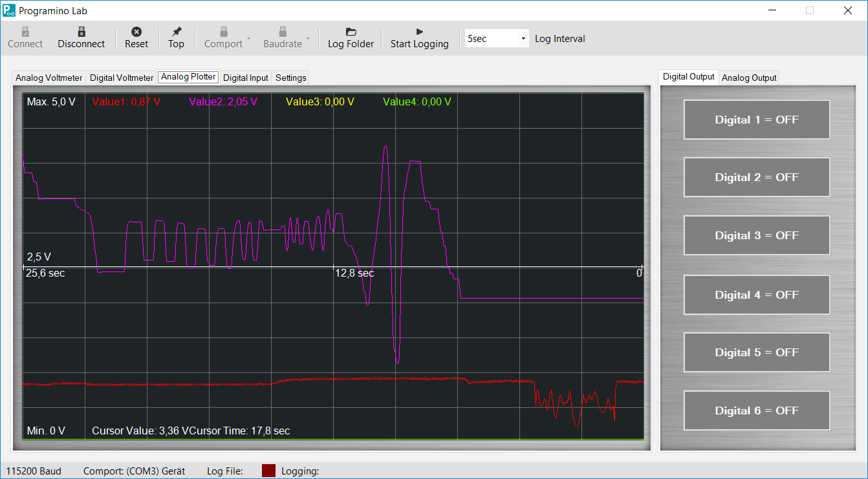Toggle Digital 4 output

[x=756, y=294]
